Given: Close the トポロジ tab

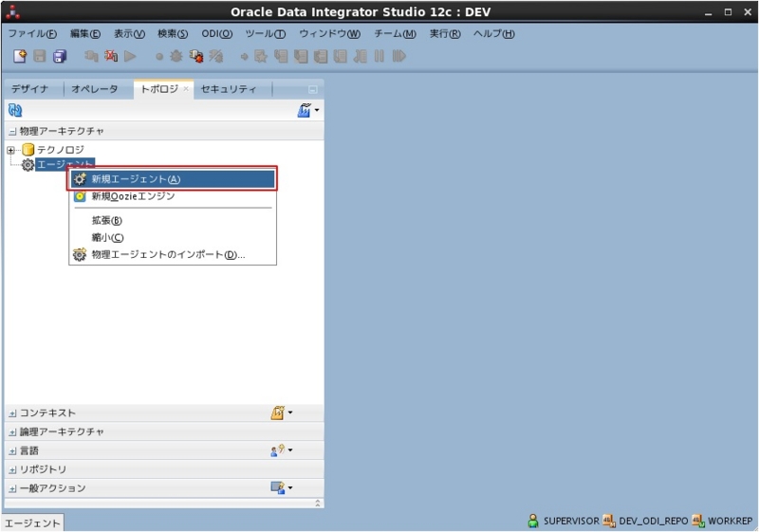Looking at the screenshot, I should (186, 89).
